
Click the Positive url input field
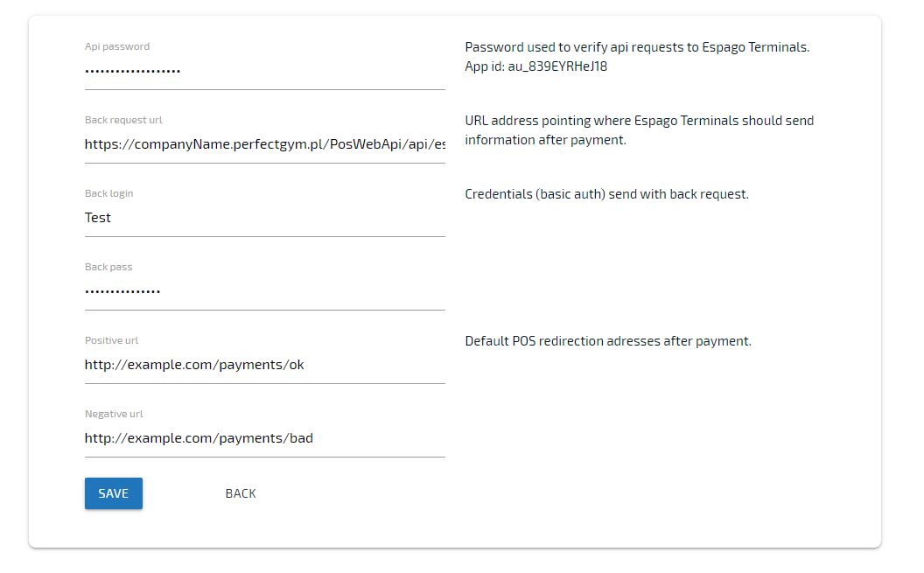coord(264,365)
